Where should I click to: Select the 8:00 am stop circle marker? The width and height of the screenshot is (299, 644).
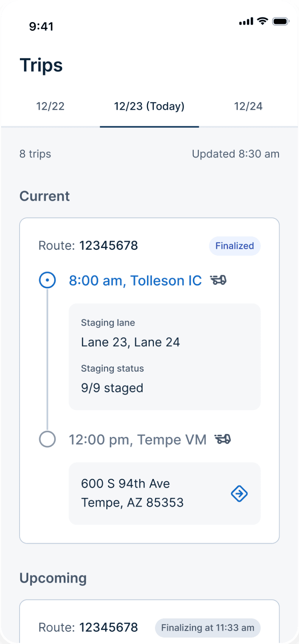click(x=48, y=280)
